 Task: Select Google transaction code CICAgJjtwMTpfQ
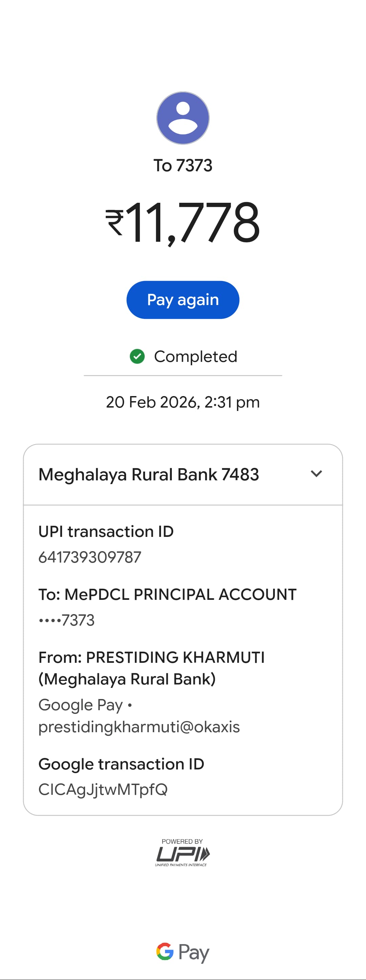tap(103, 789)
